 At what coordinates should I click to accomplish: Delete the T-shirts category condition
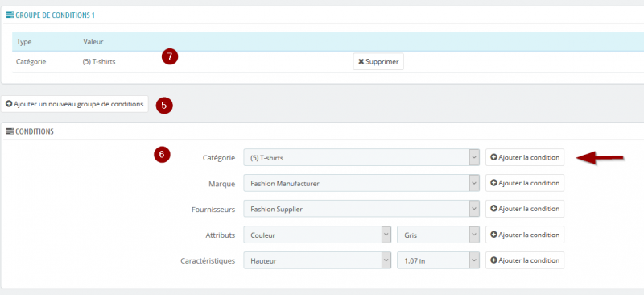378,62
